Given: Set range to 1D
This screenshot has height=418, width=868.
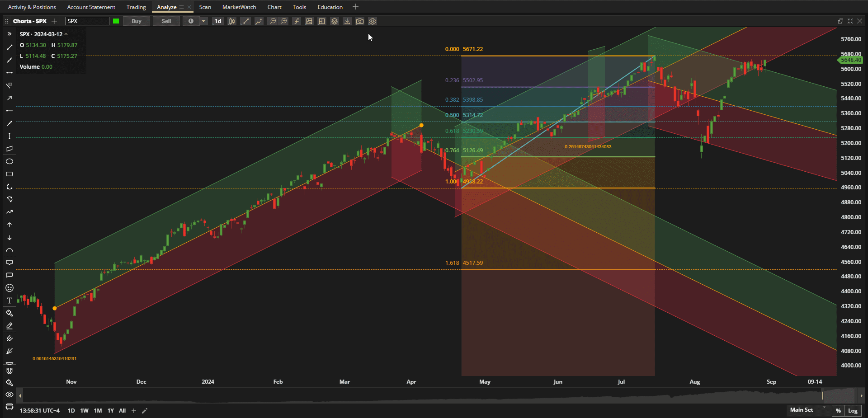Looking at the screenshot, I should coord(71,411).
